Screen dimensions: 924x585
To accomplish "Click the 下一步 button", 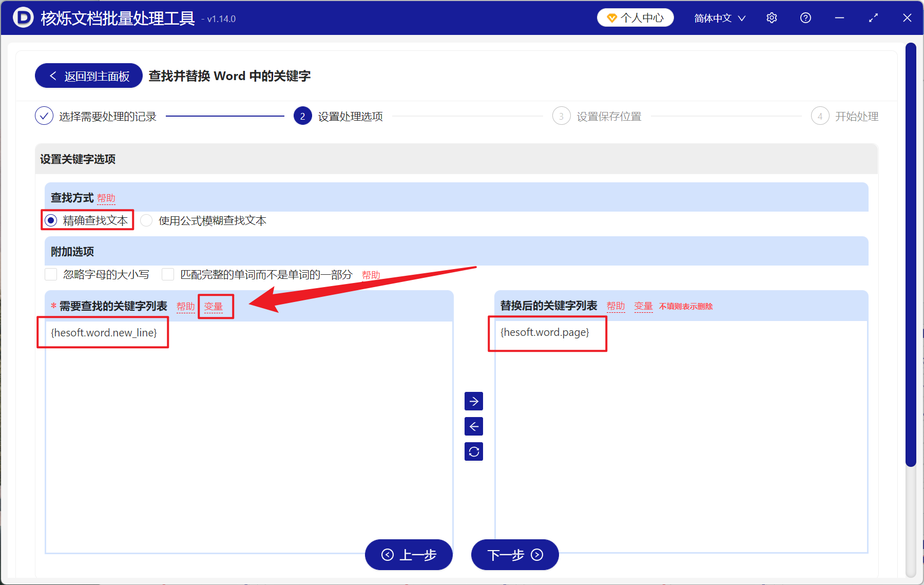I will [514, 555].
